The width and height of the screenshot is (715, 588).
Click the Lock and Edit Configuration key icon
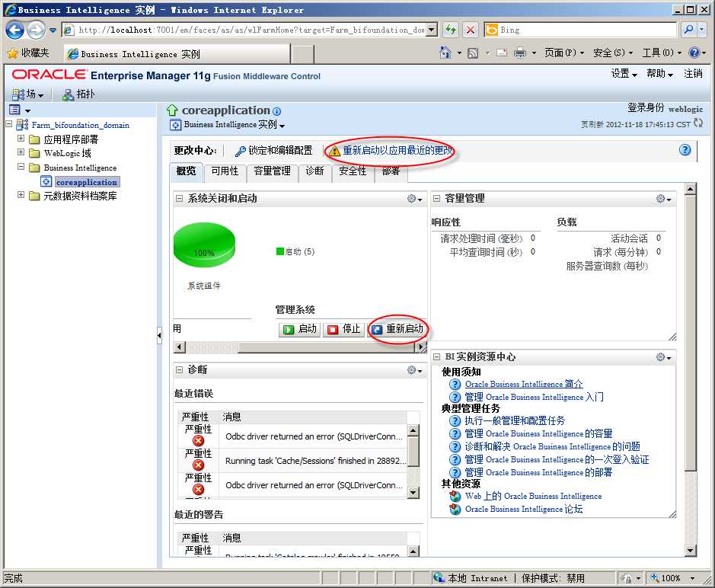pos(241,151)
